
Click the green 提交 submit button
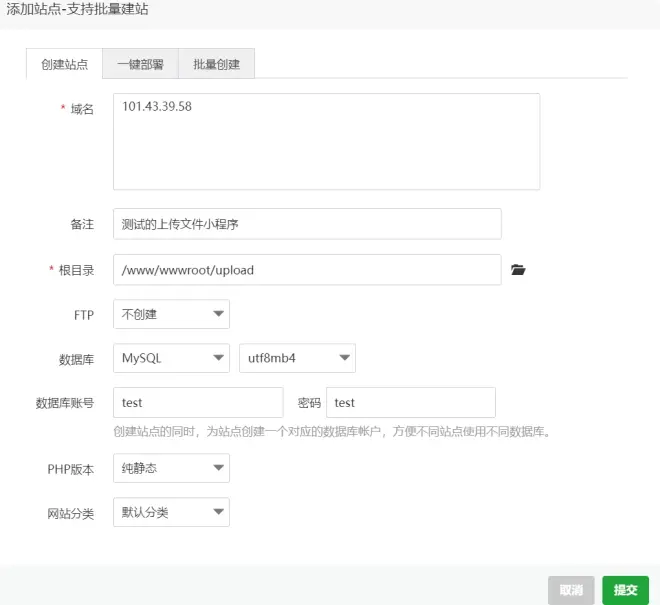click(625, 590)
